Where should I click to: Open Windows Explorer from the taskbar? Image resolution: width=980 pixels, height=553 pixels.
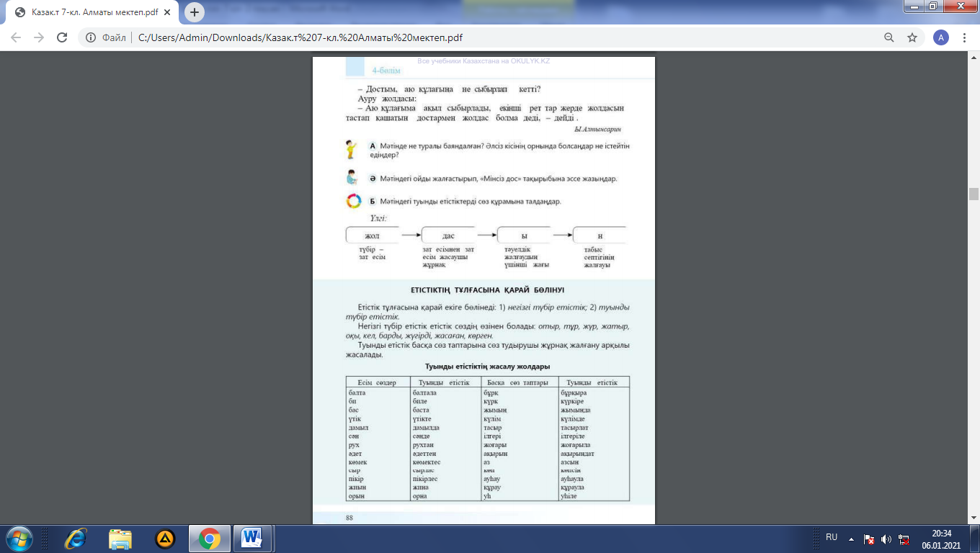(x=120, y=539)
